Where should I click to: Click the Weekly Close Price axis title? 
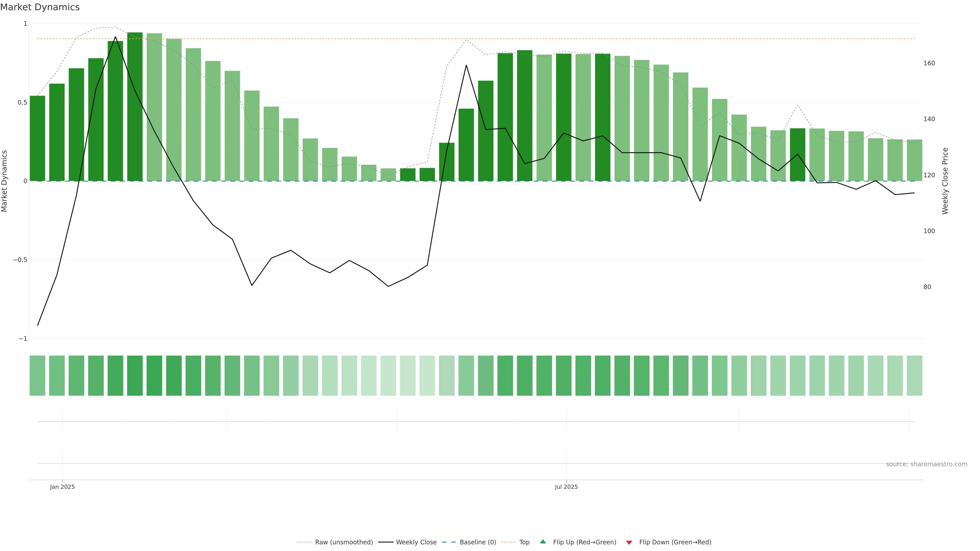click(945, 181)
